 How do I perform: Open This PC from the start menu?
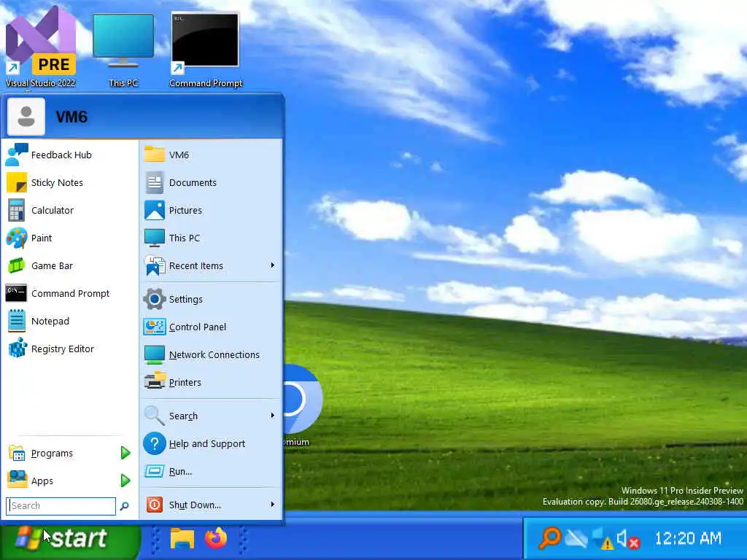(x=211, y=238)
